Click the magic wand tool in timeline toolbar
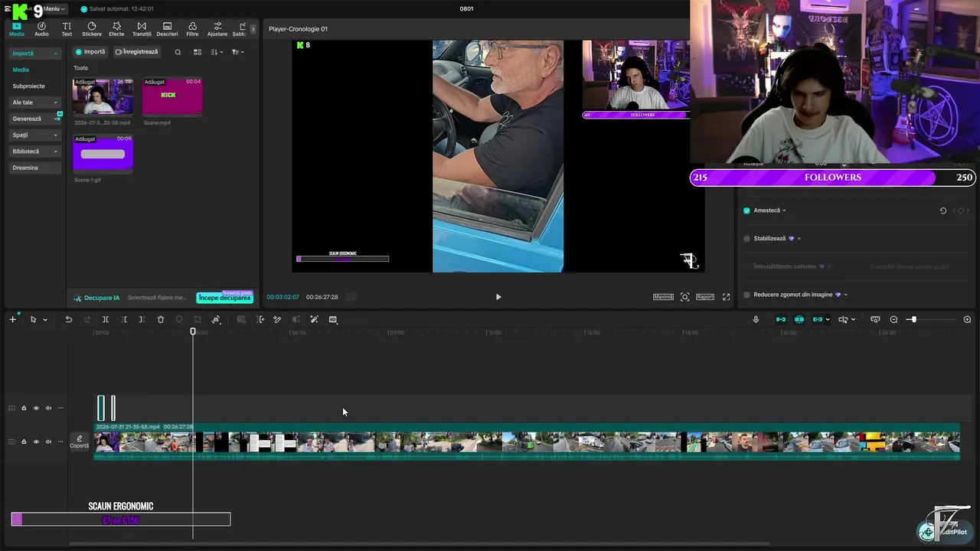The image size is (980, 551). (x=314, y=319)
